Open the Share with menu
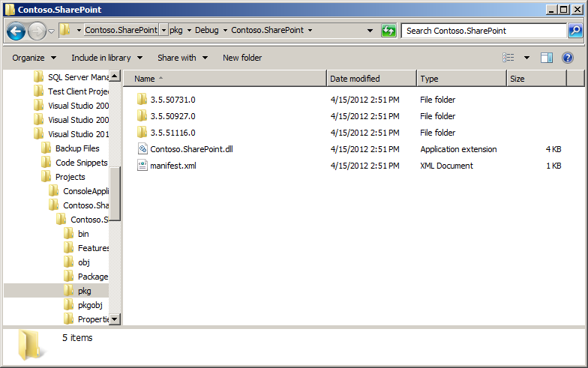Viewport: 588px width, 368px height. (183, 58)
